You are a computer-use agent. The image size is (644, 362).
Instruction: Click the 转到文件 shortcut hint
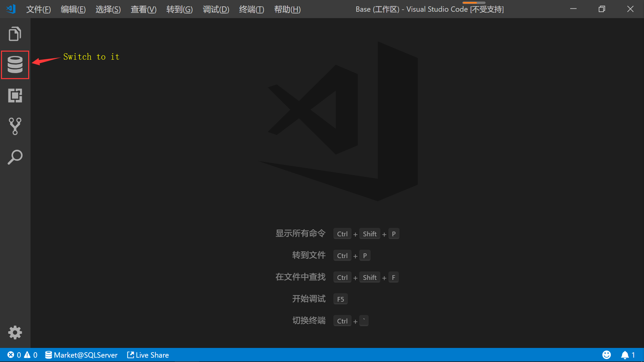click(309, 255)
